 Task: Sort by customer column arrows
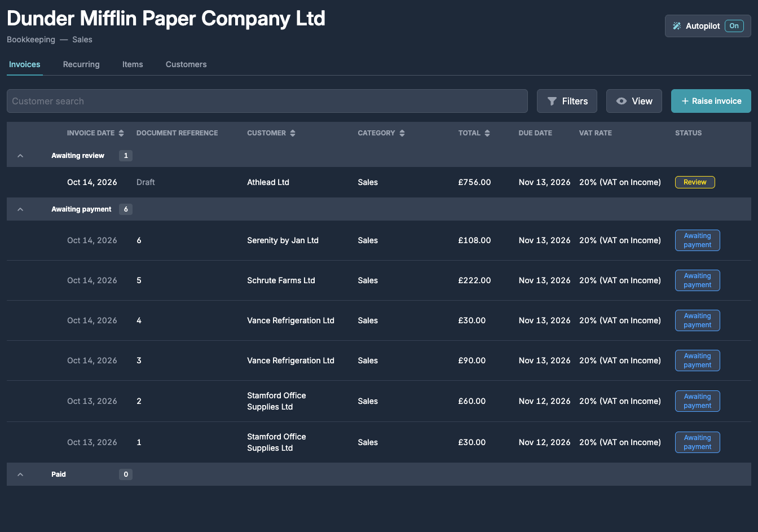pyautogui.click(x=293, y=133)
